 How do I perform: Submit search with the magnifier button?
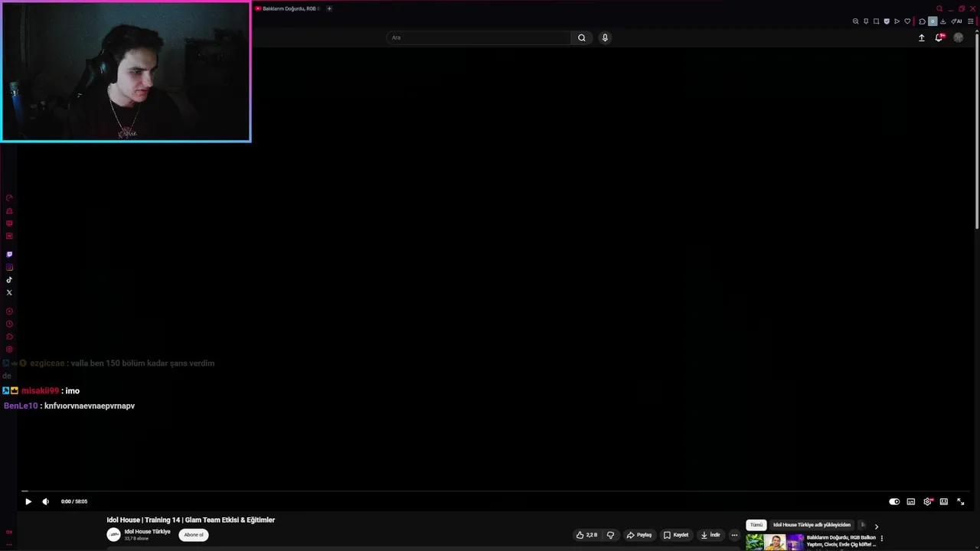[582, 37]
